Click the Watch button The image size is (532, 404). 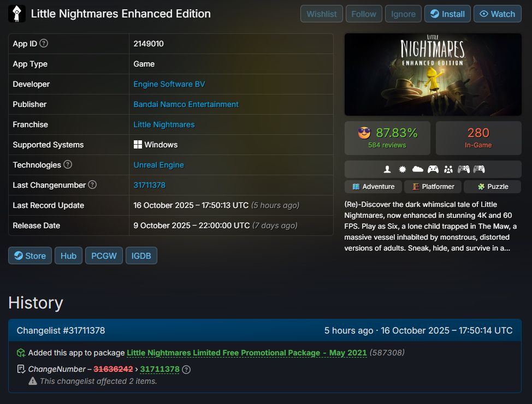click(x=498, y=14)
